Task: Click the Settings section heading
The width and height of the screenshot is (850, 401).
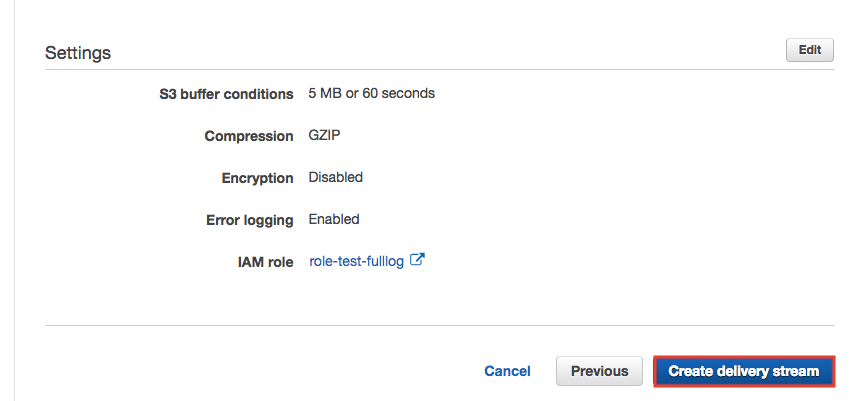Action: [78, 52]
